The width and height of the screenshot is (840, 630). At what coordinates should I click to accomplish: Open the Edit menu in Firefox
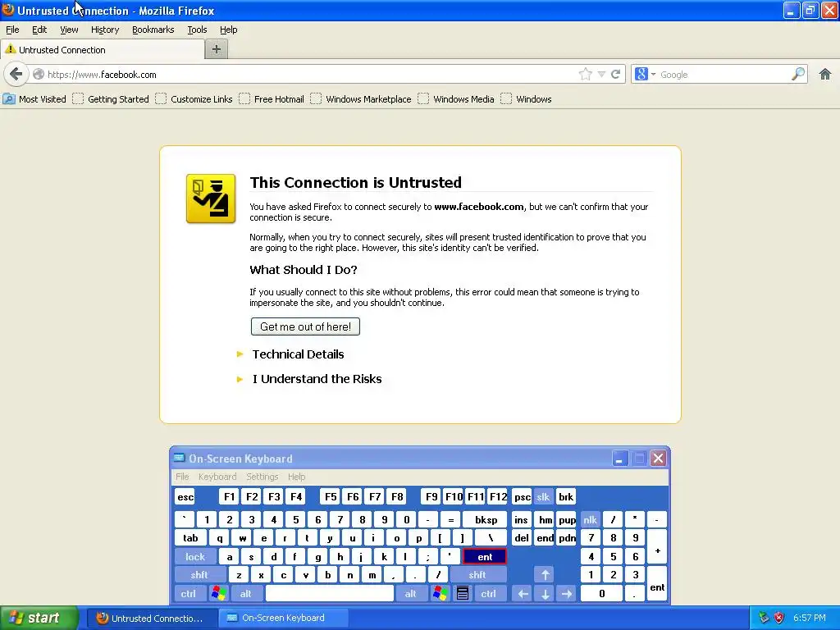(39, 30)
